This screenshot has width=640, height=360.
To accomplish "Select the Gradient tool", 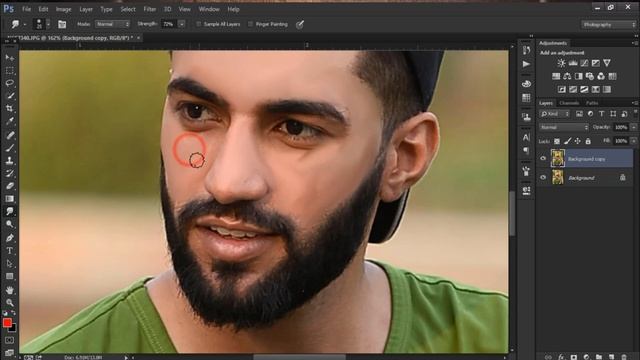I will (10, 199).
